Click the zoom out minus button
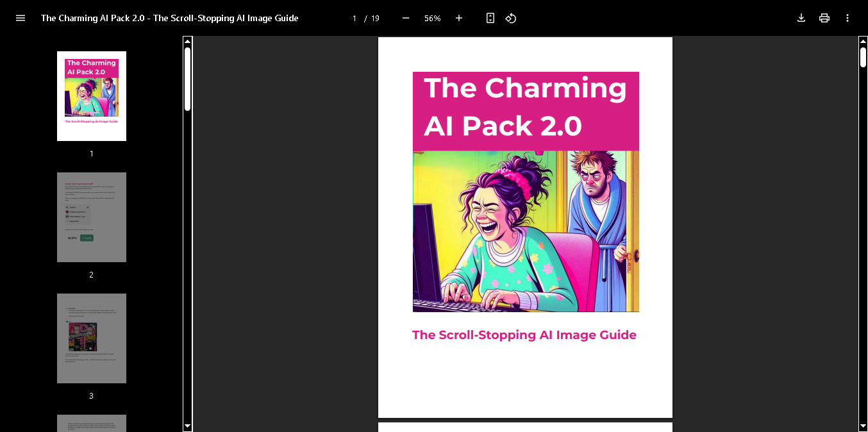 point(406,18)
